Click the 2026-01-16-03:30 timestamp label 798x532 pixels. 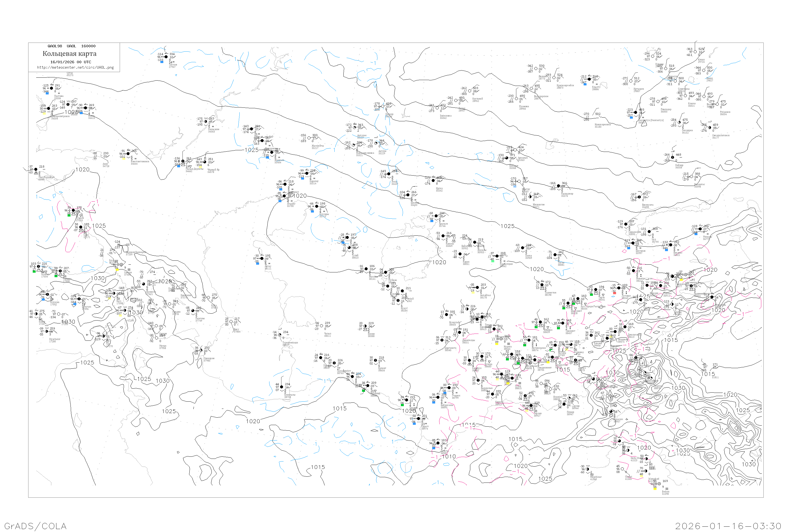[x=728, y=526]
